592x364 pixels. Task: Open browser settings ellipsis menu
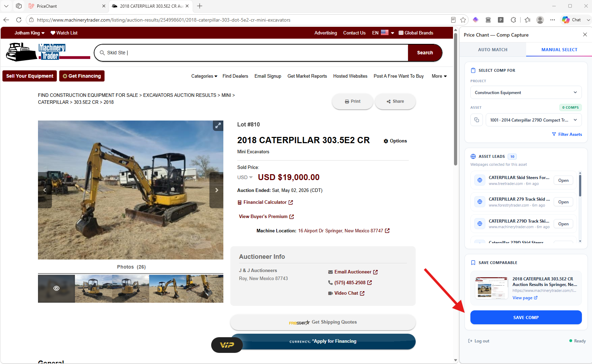(x=553, y=20)
